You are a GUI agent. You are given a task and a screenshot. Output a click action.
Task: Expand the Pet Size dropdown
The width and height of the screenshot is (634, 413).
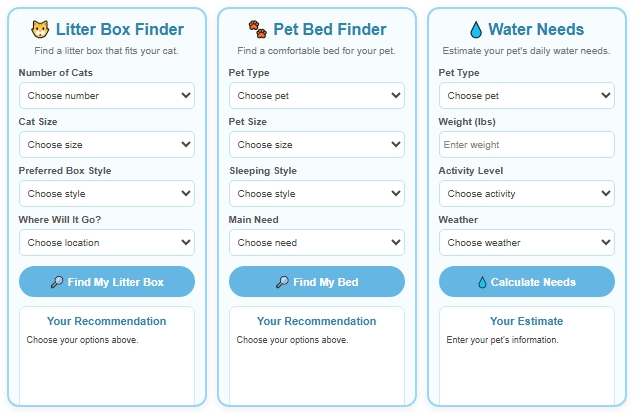tap(317, 144)
